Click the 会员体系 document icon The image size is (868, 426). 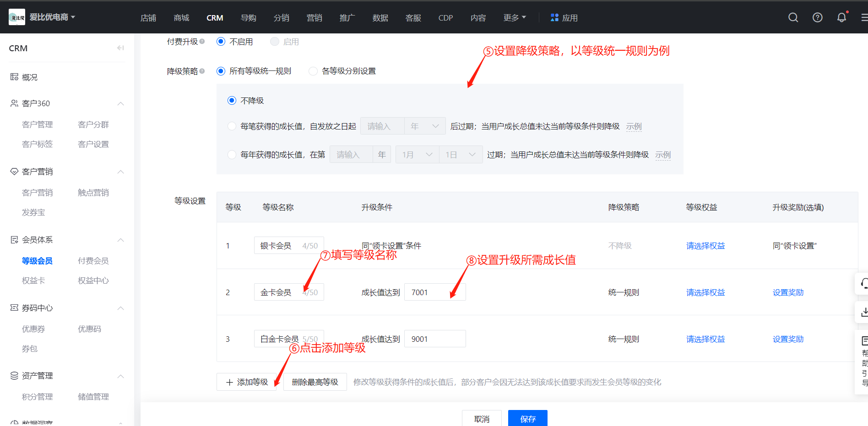coord(14,240)
